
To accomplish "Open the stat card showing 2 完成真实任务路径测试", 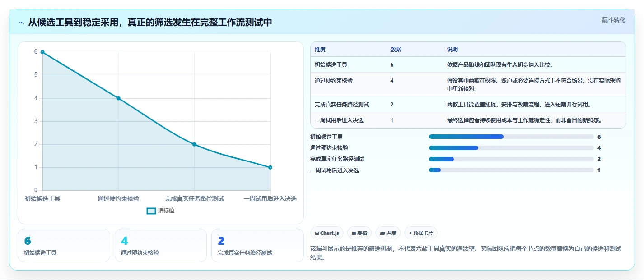I will tap(257, 245).
